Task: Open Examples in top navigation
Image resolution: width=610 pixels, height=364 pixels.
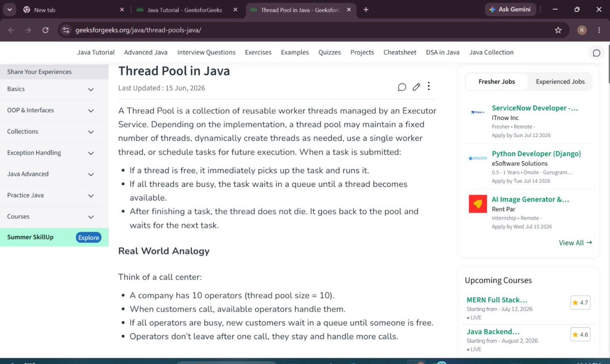Action: tap(295, 52)
